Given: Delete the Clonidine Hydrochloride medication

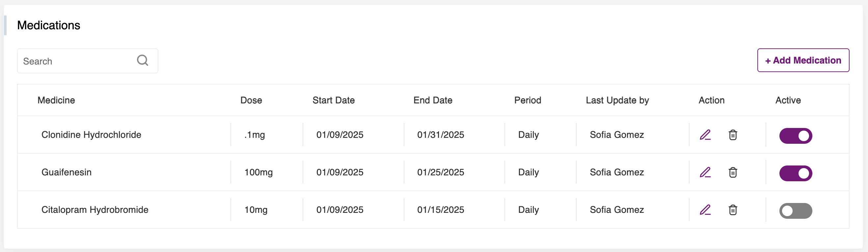Looking at the screenshot, I should pyautogui.click(x=733, y=135).
